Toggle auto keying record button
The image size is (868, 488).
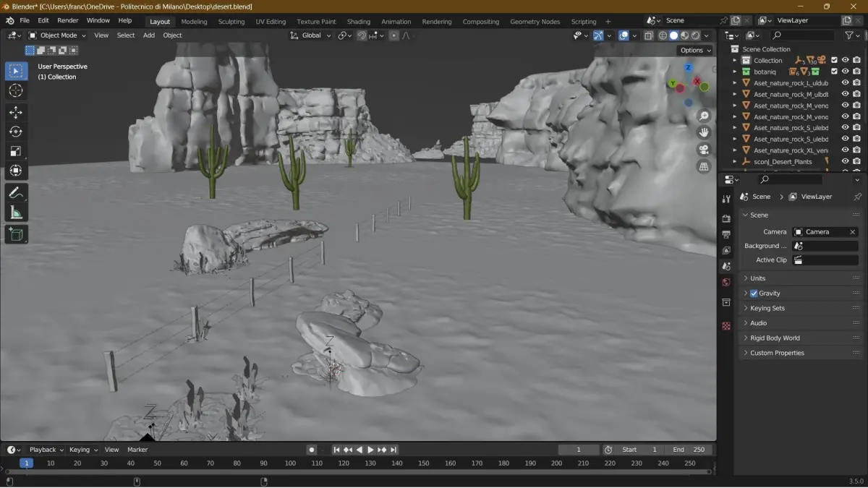pos(312,450)
